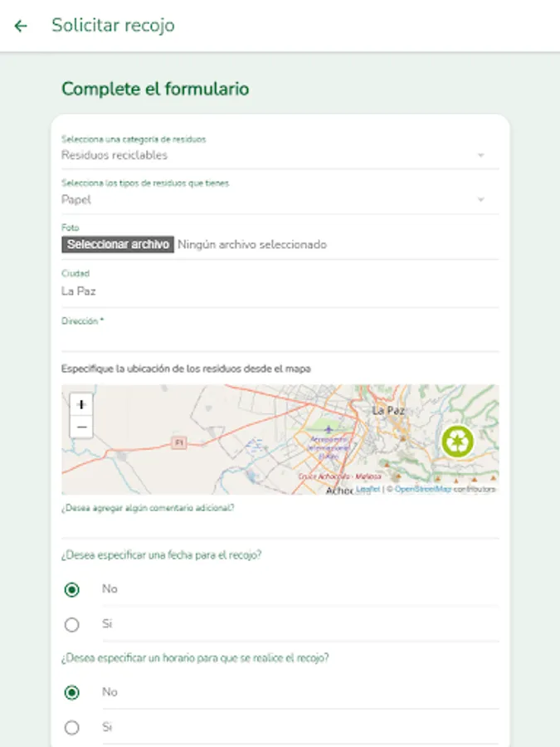Click the F1 road marker on map
Screen dimensions: 560x747
pos(178,443)
